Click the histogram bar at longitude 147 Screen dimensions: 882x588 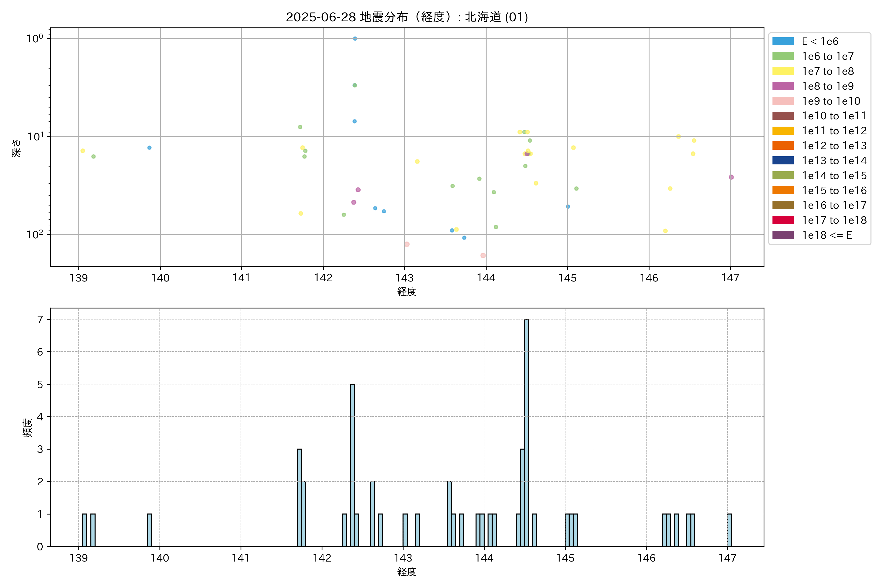(x=729, y=530)
